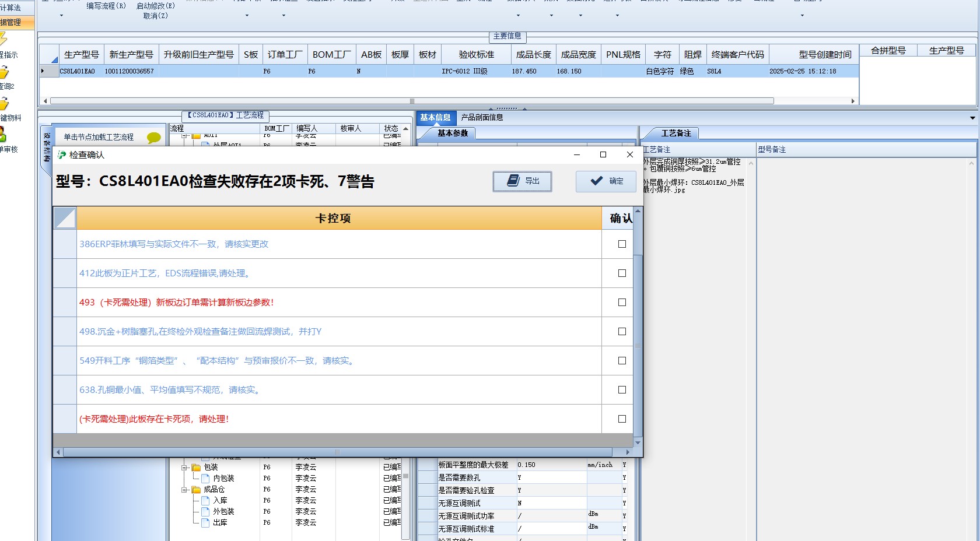Viewport: 980px width, 541px height.
Task: Tick the confirm checkbox for item 638.孔铜最小值
Action: 622,390
